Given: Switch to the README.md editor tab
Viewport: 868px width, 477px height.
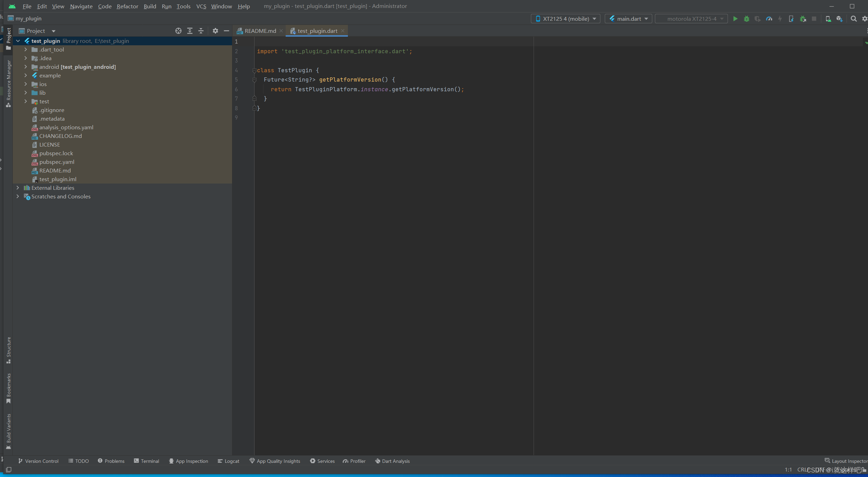Looking at the screenshot, I should pos(260,31).
